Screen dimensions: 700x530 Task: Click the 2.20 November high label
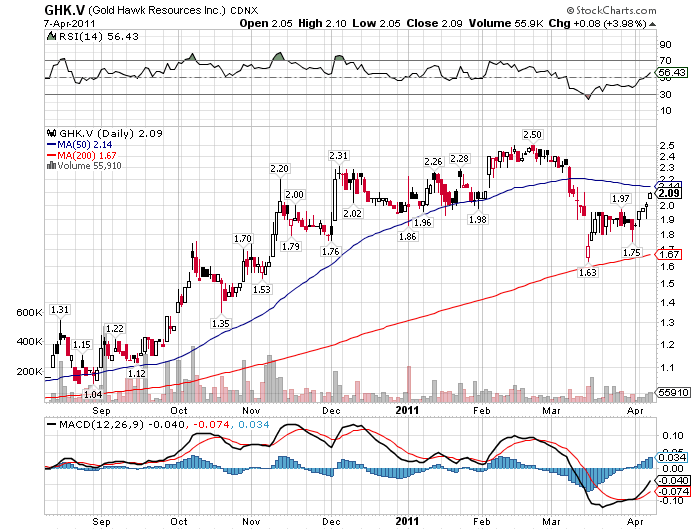tap(279, 168)
